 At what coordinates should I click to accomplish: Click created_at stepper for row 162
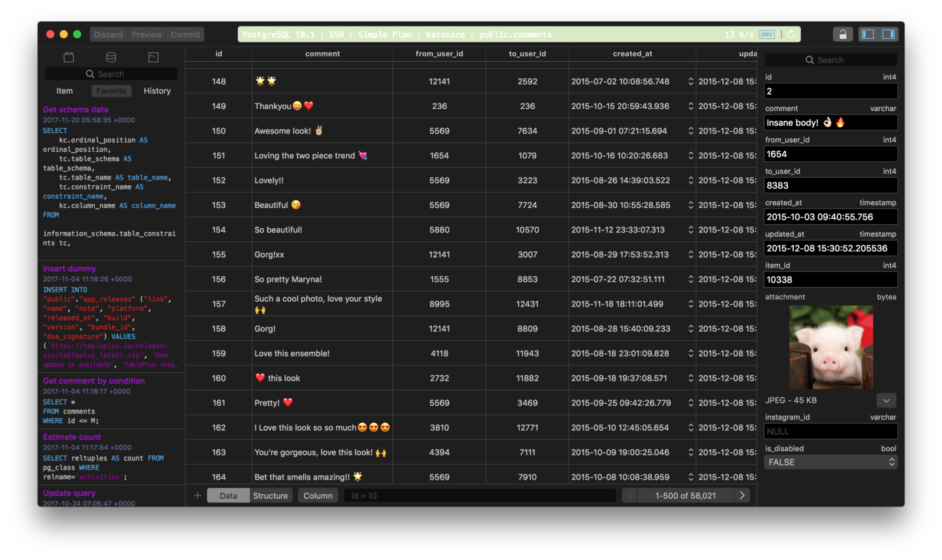[691, 427]
